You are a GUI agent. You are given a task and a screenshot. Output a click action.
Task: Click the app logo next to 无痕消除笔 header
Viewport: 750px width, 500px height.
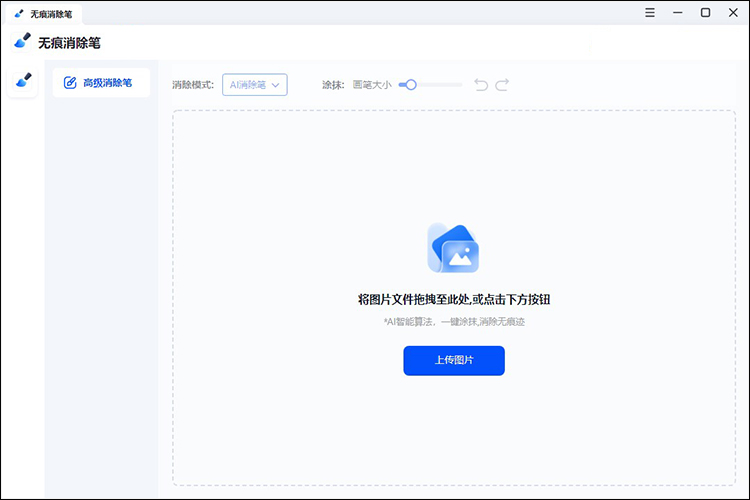[x=22, y=42]
